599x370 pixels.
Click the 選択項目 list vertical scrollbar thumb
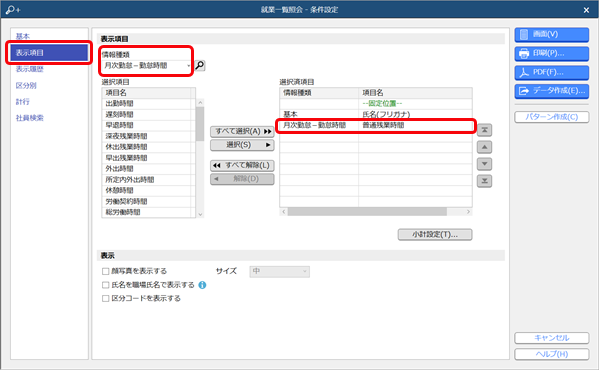[x=200, y=124]
